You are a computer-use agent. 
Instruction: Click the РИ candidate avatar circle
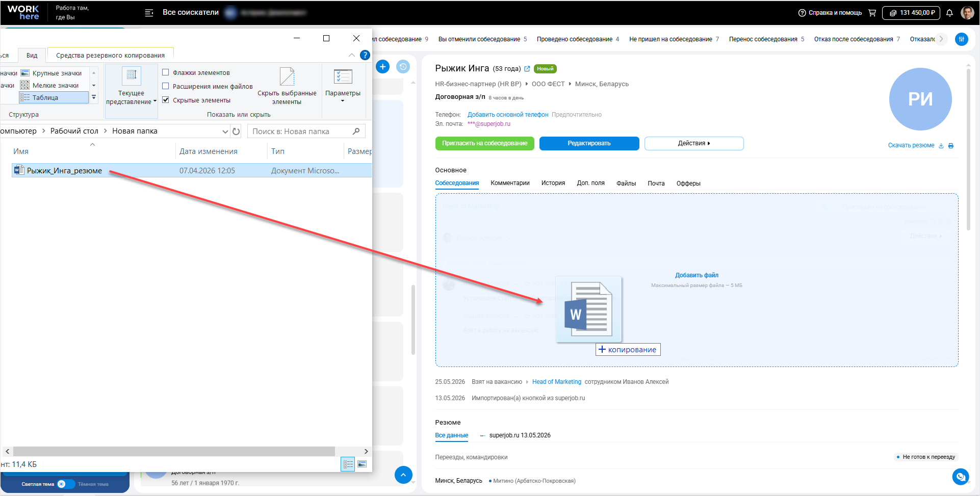tap(920, 99)
